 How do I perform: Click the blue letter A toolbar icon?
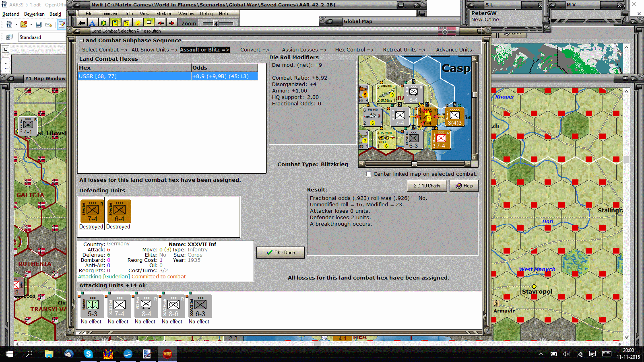93,23
